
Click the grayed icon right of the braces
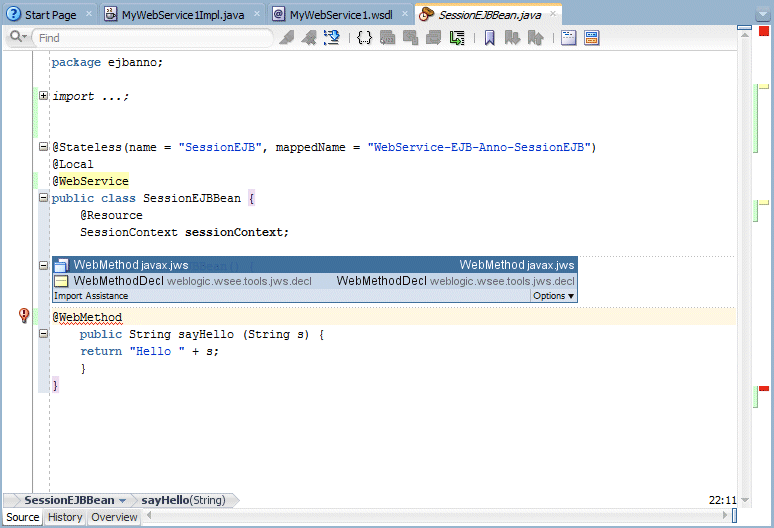click(x=387, y=38)
